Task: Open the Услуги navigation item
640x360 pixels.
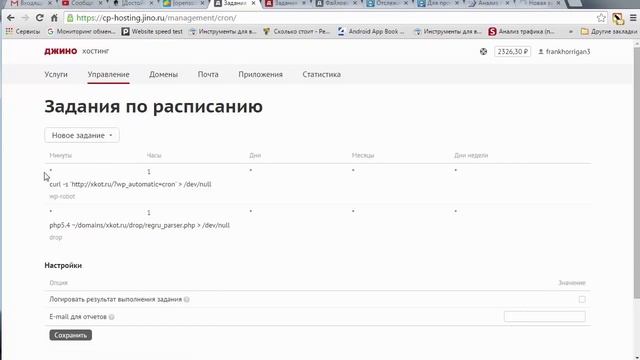Action: point(56,74)
